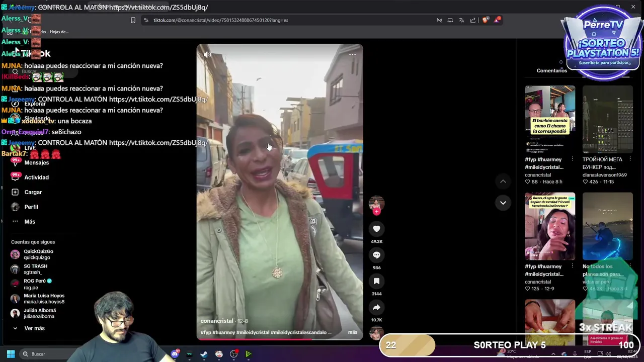This screenshot has height=362, width=644.
Task: Open the dianastevenson1969 author link
Action: pyautogui.click(x=604, y=175)
